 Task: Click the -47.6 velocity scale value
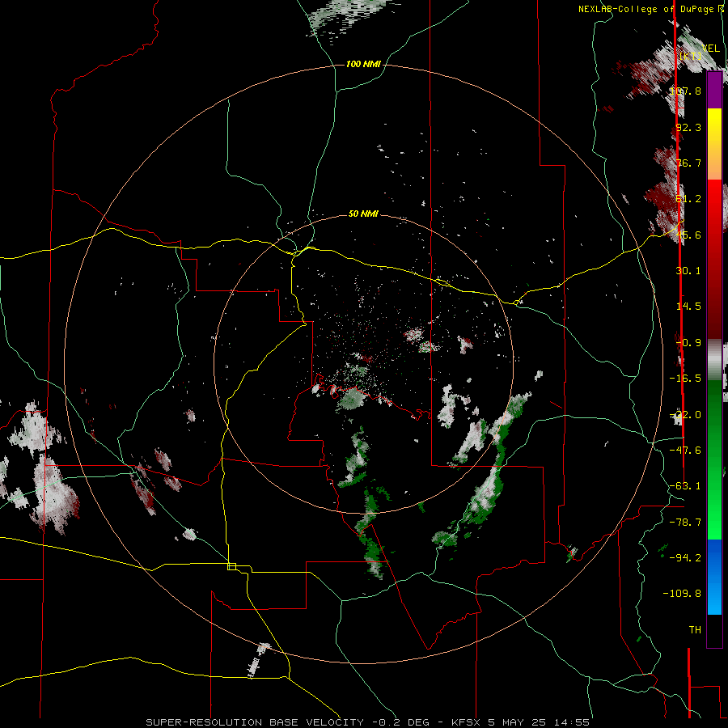685,451
